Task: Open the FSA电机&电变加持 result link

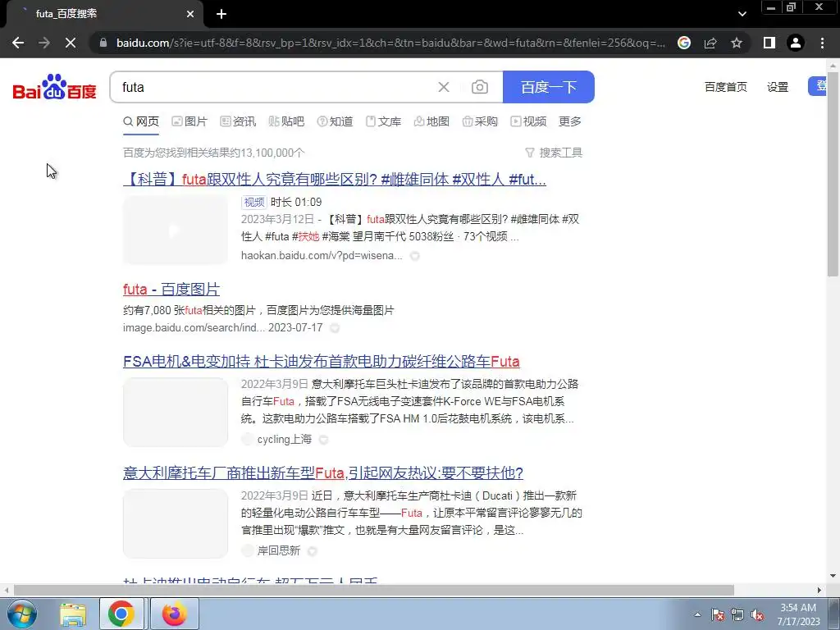Action: 322,362
